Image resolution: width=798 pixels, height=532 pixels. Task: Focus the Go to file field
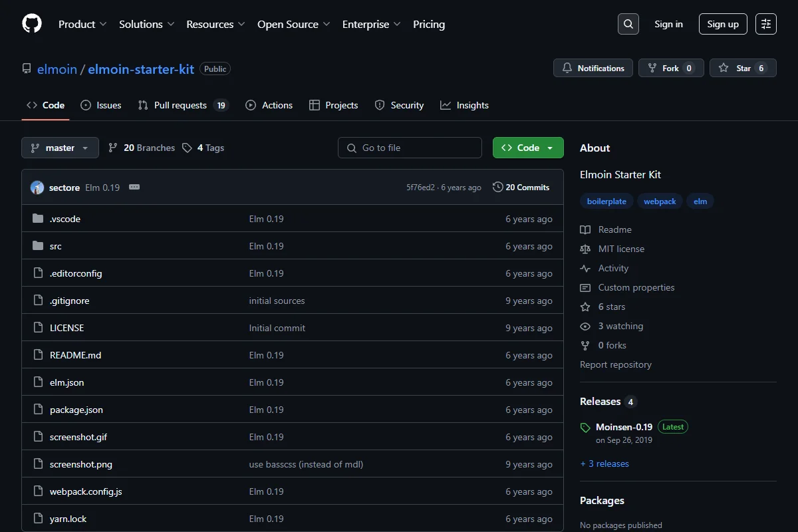[x=410, y=148]
